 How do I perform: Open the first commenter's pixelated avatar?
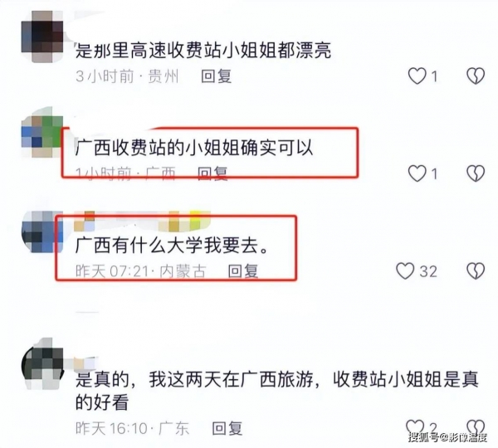tap(42, 37)
